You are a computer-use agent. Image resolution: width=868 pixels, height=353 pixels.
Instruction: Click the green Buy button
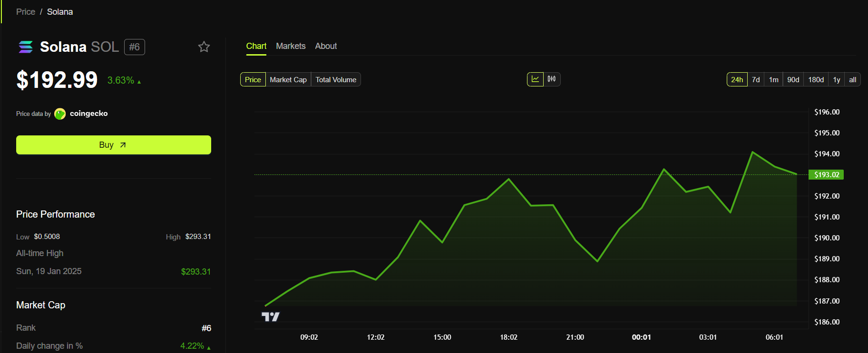pos(114,145)
